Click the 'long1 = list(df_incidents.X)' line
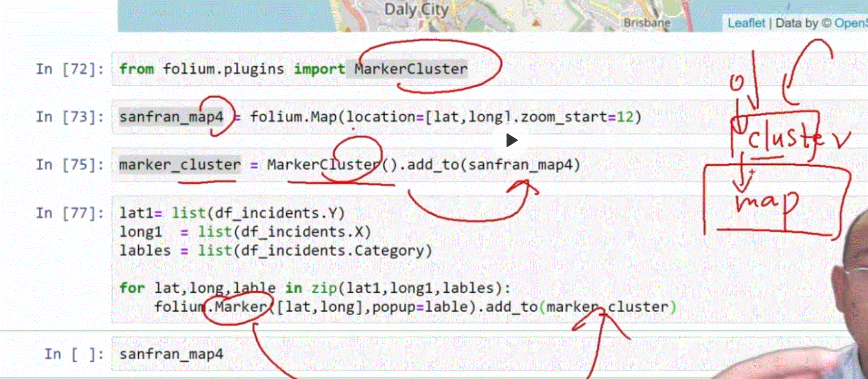868x379 pixels. (245, 232)
